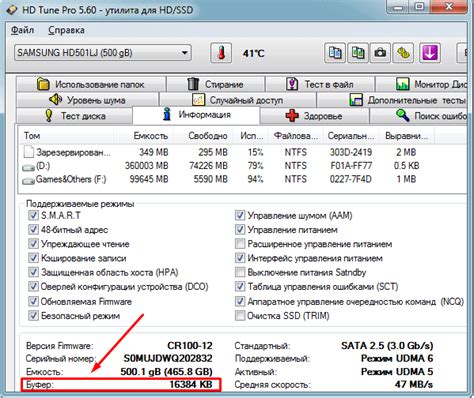Toggle Управление шумом (AAM) checkbox
The width and height of the screenshot is (474, 398).
pyautogui.click(x=240, y=215)
